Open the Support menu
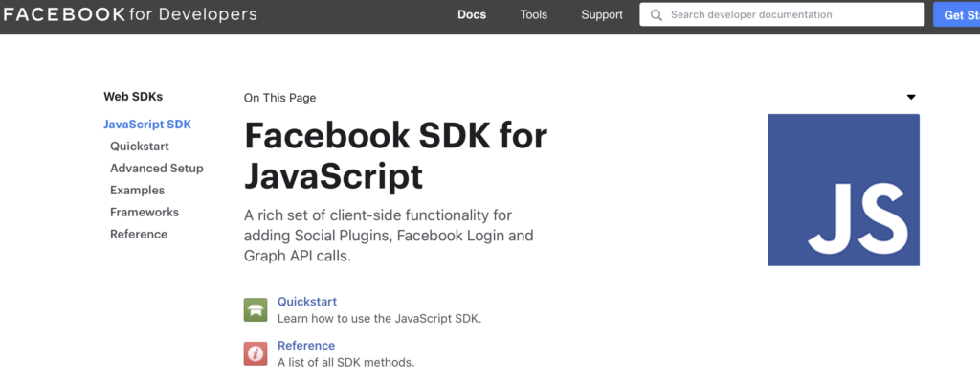The height and width of the screenshot is (385, 980). tap(602, 15)
